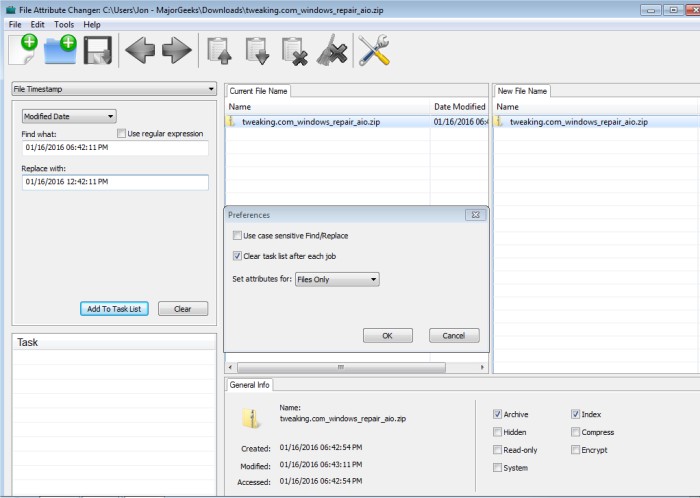Uncheck Clear task list after each job

pyautogui.click(x=237, y=256)
